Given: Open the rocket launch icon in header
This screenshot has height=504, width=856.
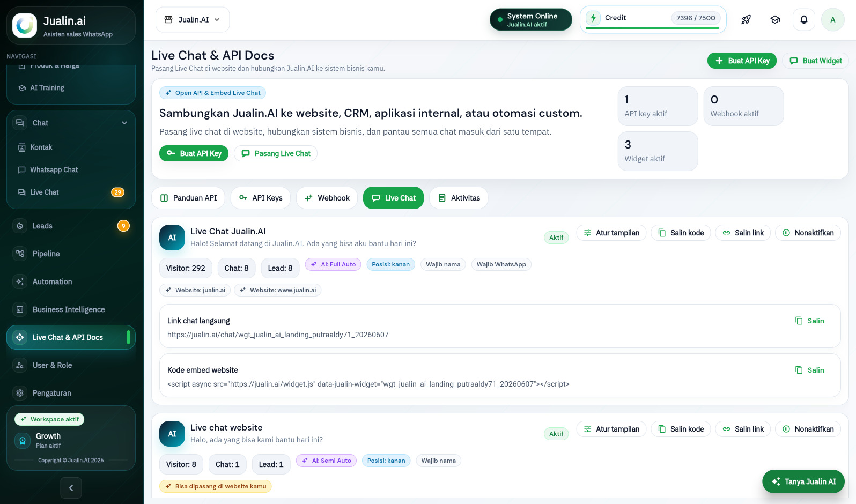Looking at the screenshot, I should [746, 20].
